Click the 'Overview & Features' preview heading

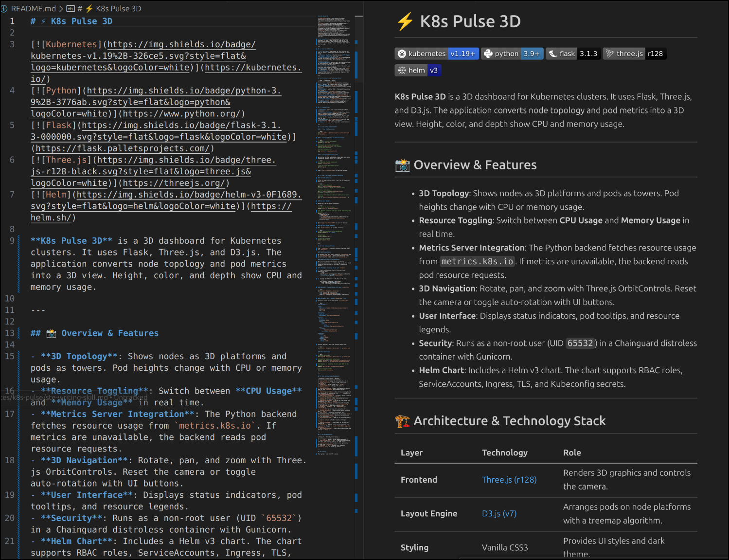point(475,165)
